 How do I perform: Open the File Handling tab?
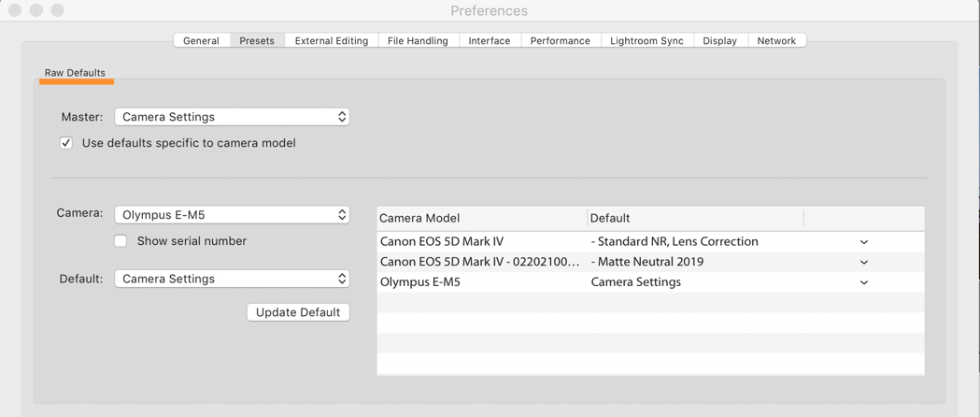click(x=418, y=41)
